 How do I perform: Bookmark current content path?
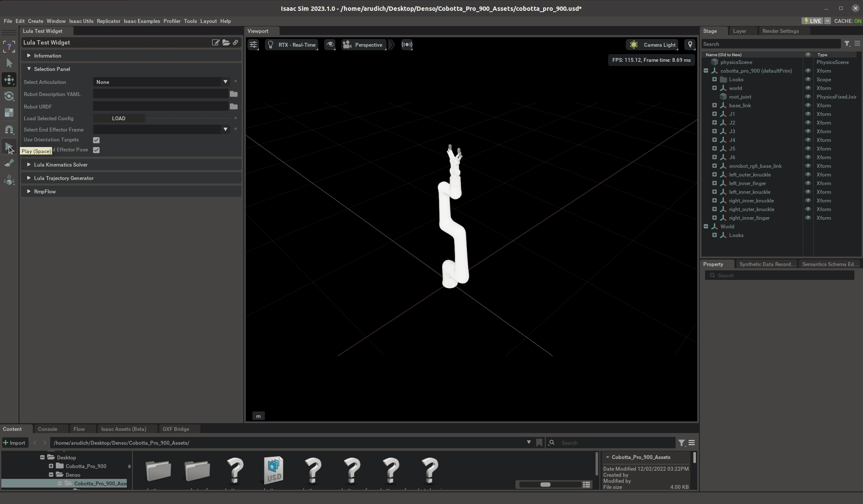[x=539, y=443]
